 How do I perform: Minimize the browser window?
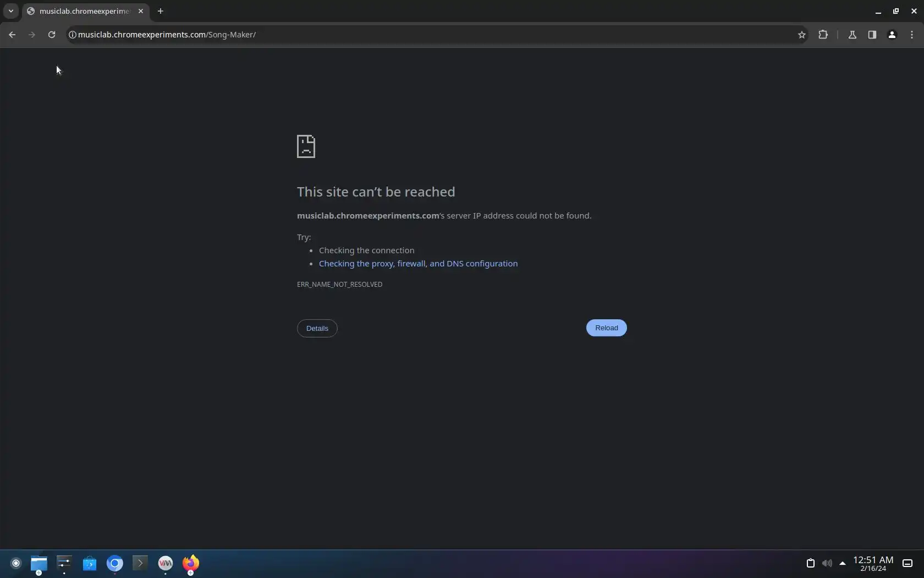click(x=878, y=11)
